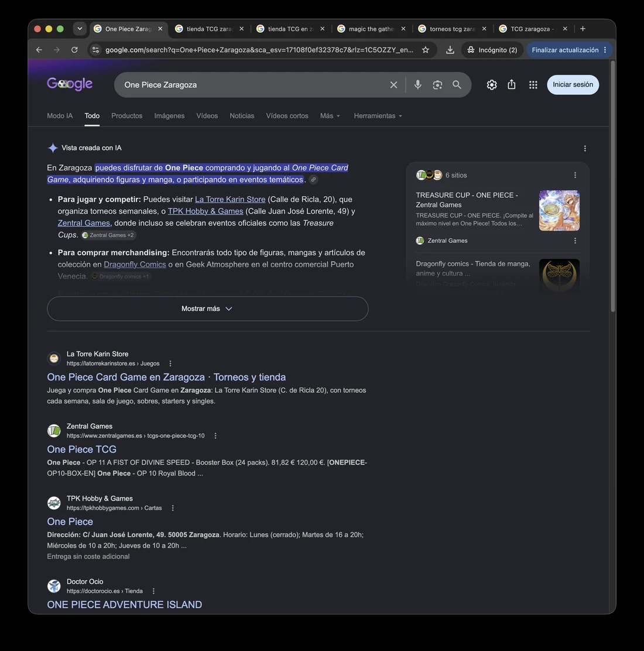
Task: Click the share icon in header
Action: coord(512,85)
